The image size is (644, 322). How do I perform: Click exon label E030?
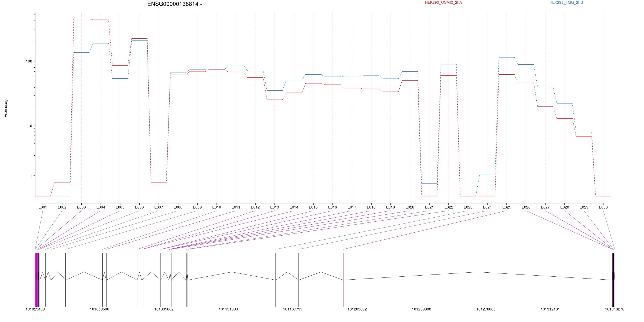pyautogui.click(x=603, y=207)
